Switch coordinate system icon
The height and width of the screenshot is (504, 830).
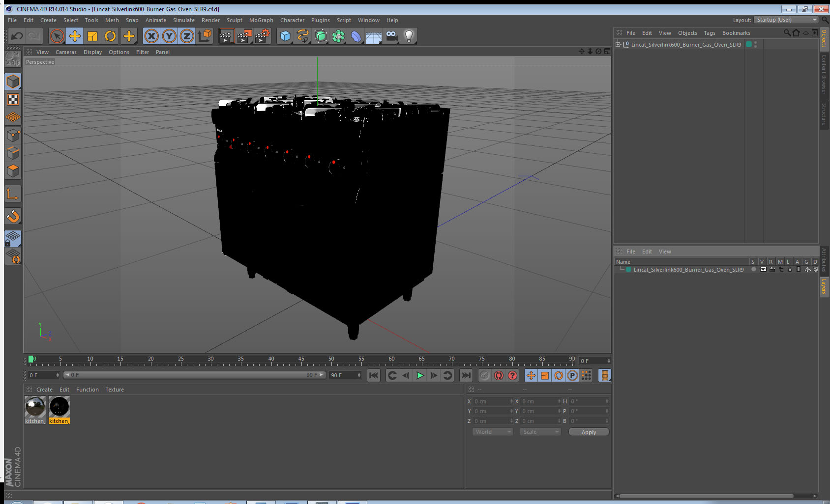coord(205,36)
